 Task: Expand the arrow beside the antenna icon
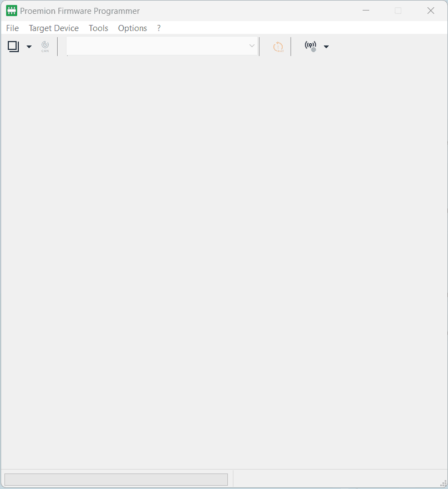pyautogui.click(x=326, y=47)
